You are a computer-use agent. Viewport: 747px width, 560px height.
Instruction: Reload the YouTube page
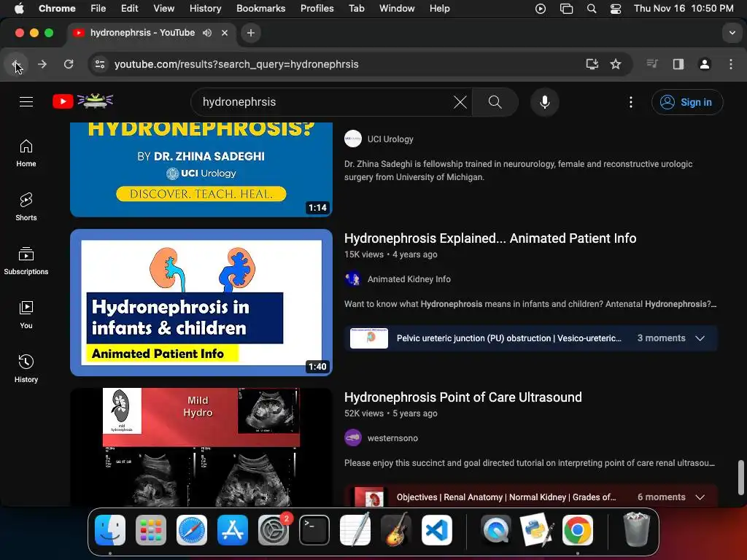pos(69,64)
